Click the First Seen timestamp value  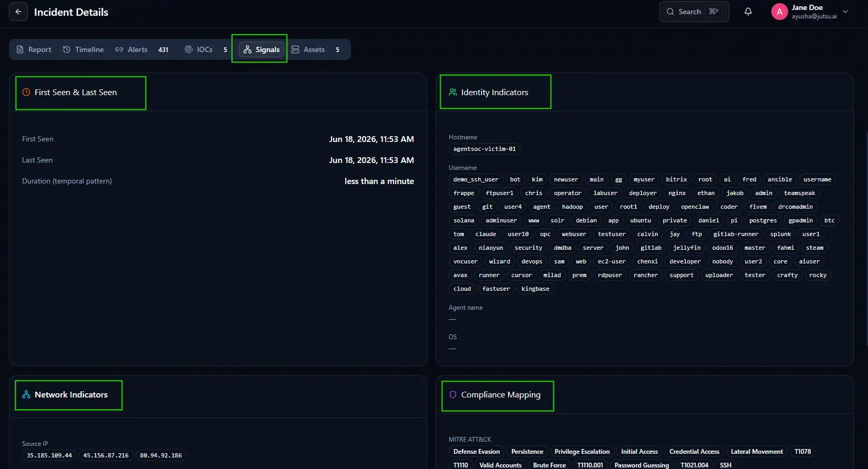[371, 139]
